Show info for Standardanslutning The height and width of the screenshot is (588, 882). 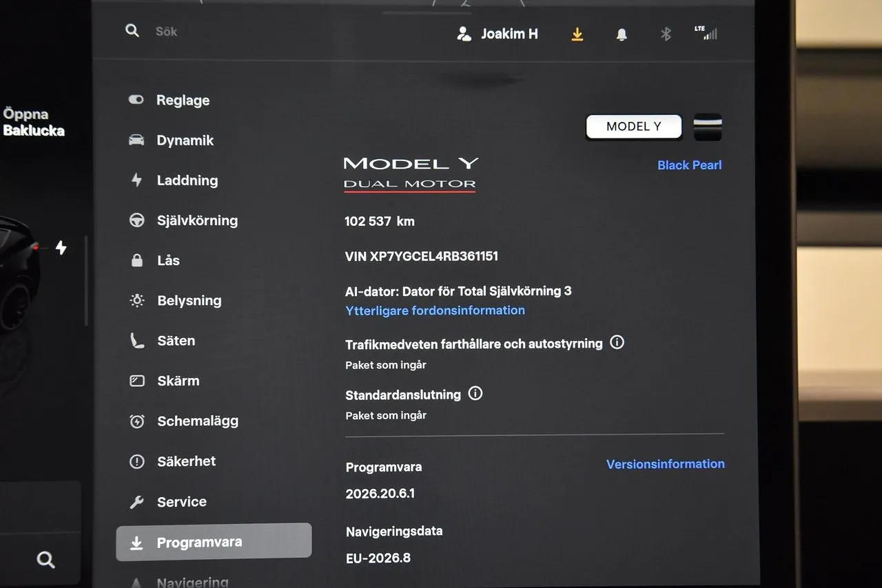pyautogui.click(x=475, y=394)
